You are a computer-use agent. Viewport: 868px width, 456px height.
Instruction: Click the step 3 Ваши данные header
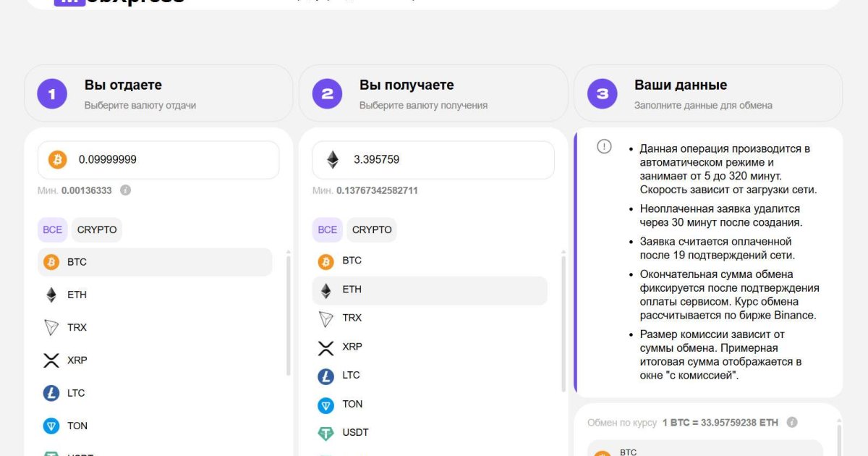(708, 93)
